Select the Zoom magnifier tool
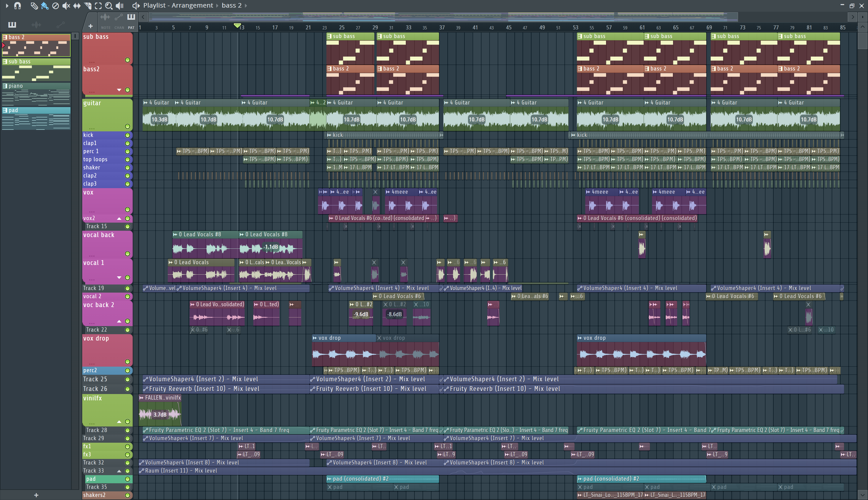This screenshot has width=868, height=500. [x=109, y=6]
